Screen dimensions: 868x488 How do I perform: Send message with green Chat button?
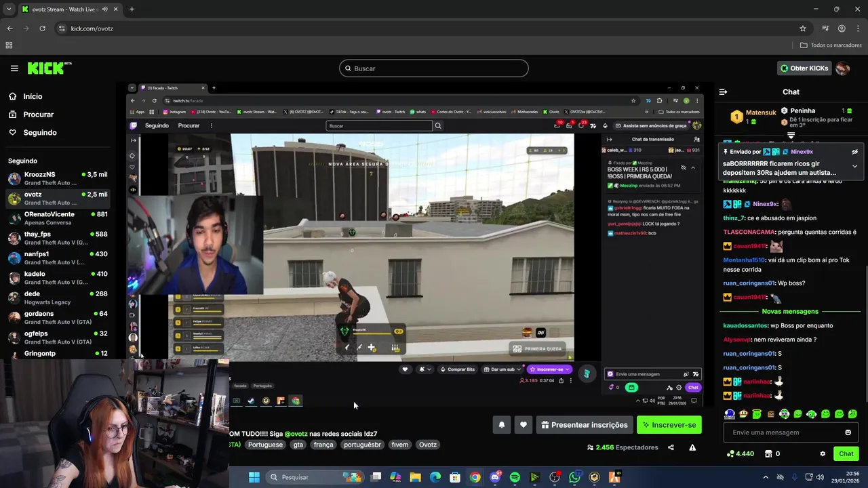click(846, 453)
